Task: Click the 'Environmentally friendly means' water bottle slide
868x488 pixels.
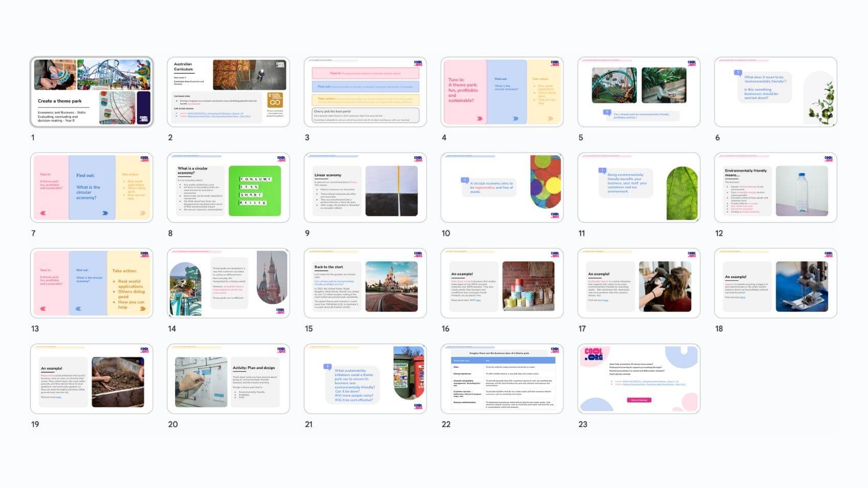Action: (775, 188)
